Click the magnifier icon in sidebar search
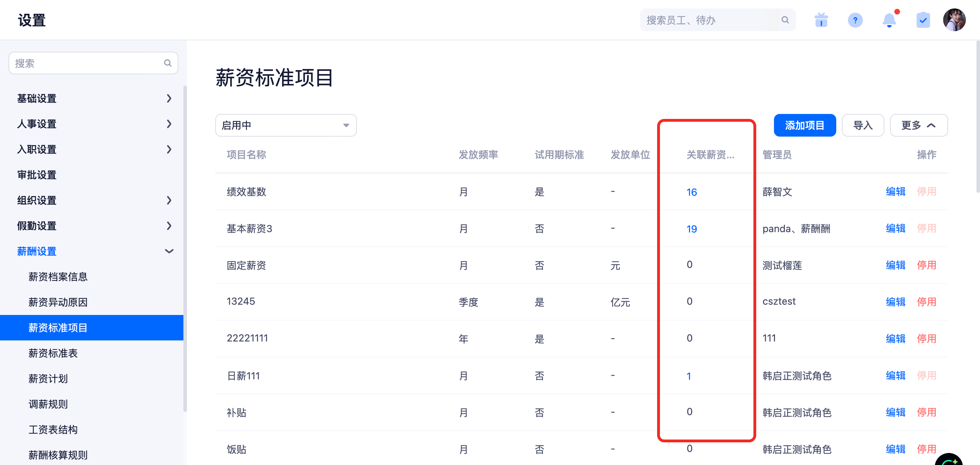Screen dimensions: 980x465 167,63
